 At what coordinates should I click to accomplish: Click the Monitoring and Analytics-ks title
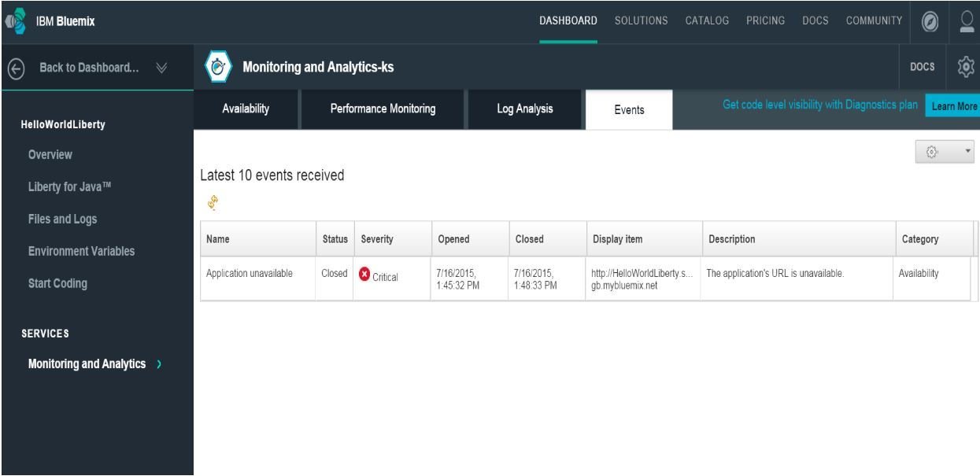318,68
